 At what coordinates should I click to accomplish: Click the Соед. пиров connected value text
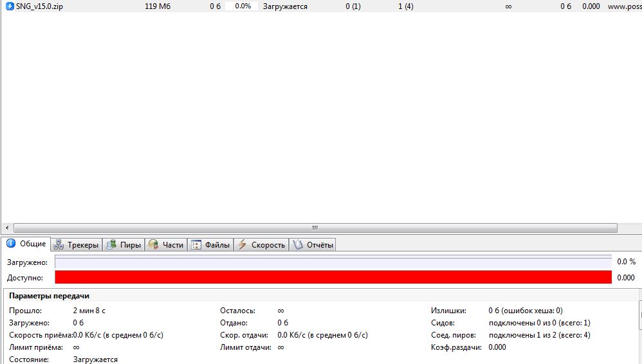tap(540, 335)
